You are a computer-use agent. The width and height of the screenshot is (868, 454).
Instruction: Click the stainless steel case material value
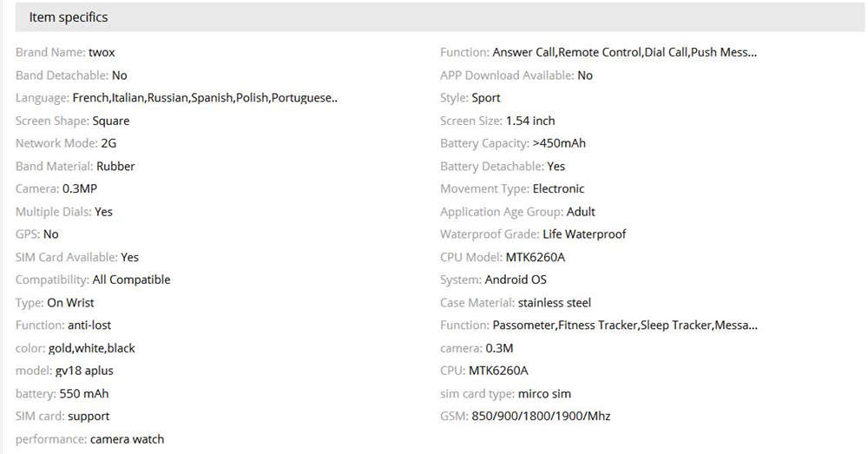click(554, 303)
